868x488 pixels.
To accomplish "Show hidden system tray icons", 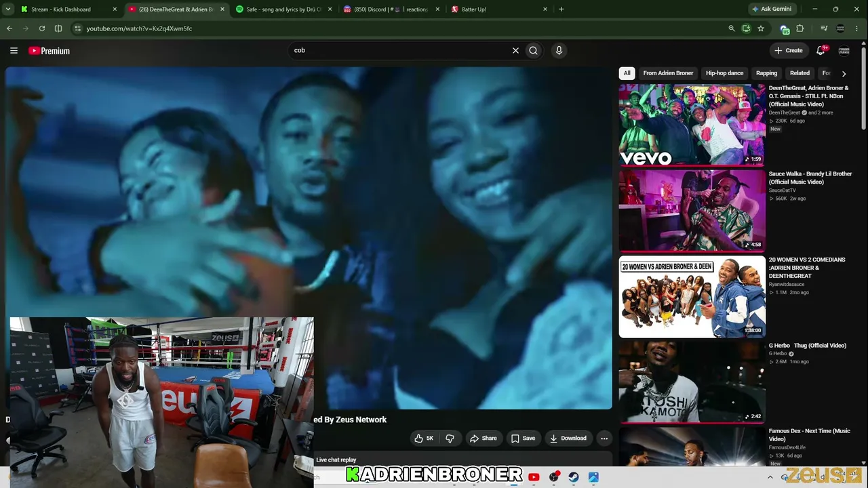I will coord(770,477).
